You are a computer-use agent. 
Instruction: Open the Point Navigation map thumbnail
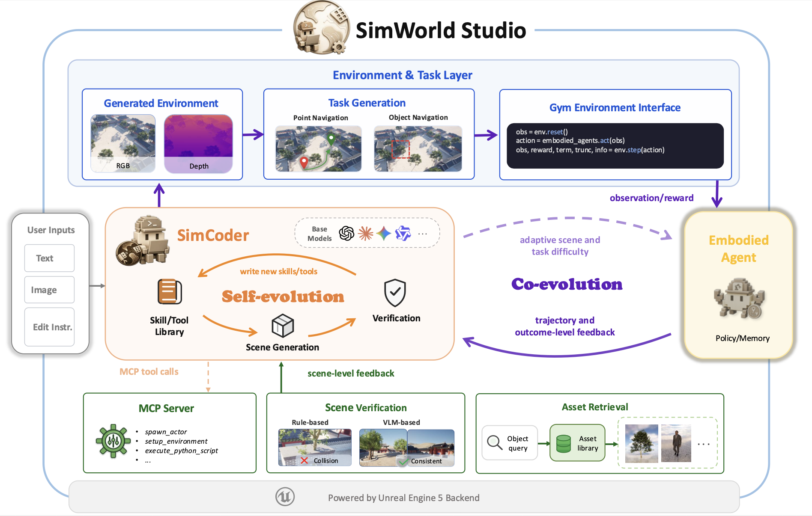[x=318, y=148]
